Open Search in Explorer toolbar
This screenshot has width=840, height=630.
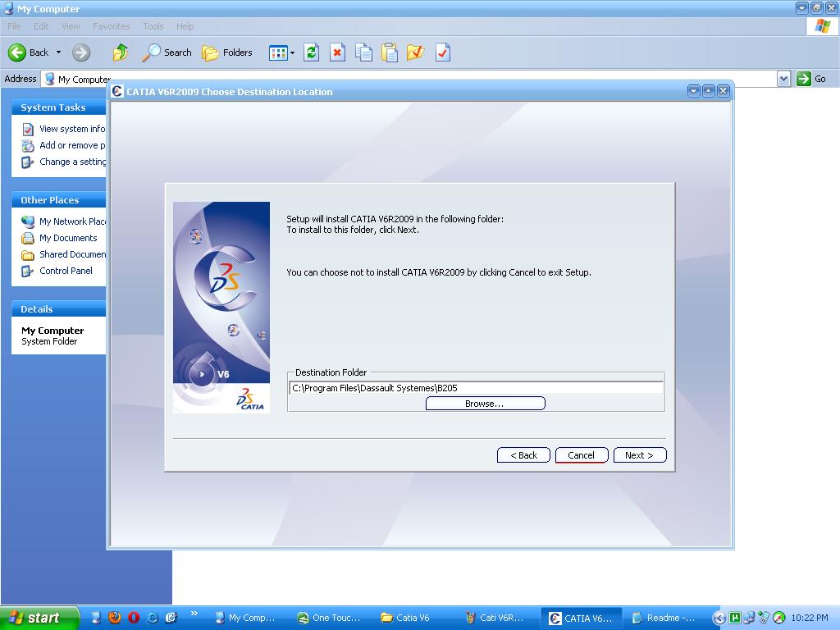(167, 52)
